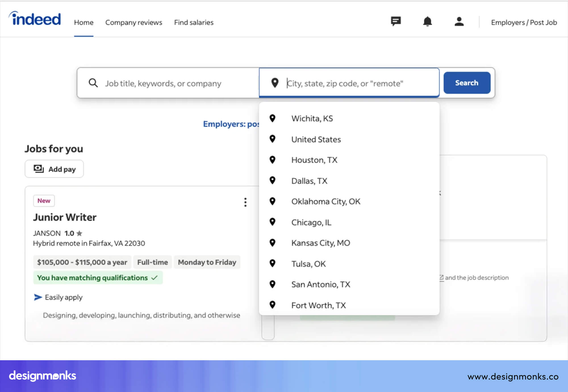Click the Jobs for you heading

(x=54, y=149)
